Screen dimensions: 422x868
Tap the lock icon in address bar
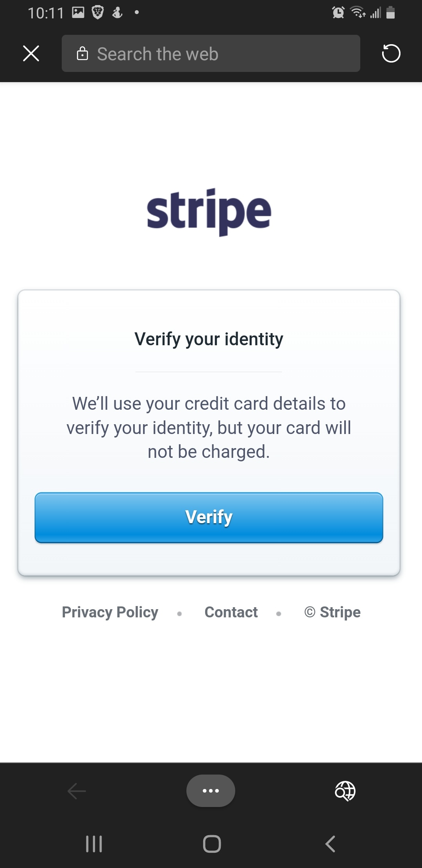click(82, 54)
